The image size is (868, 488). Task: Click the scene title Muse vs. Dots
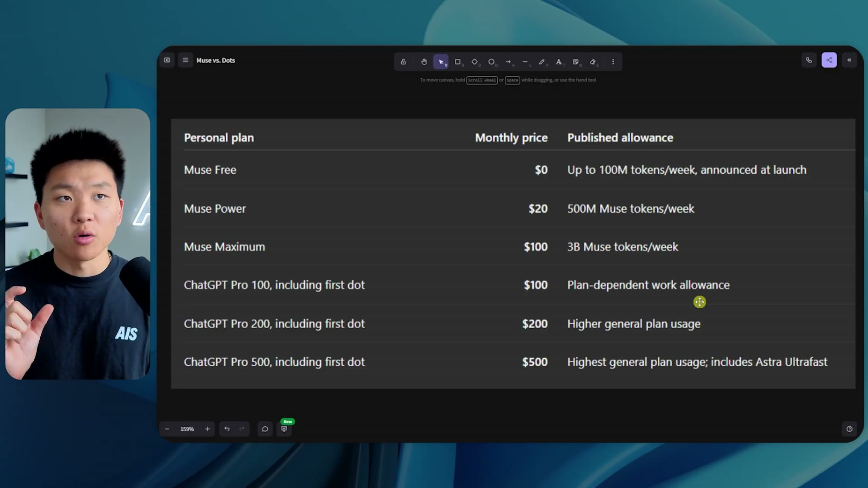[215, 60]
